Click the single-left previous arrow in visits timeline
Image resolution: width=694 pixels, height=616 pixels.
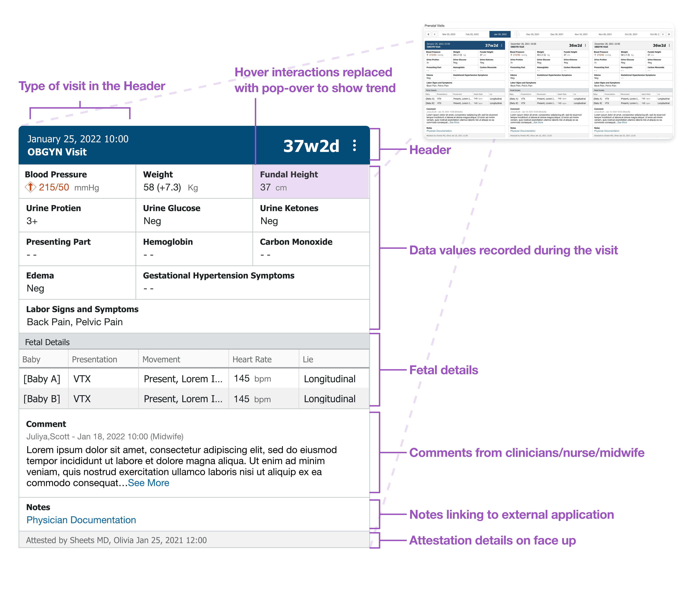pyautogui.click(x=435, y=34)
